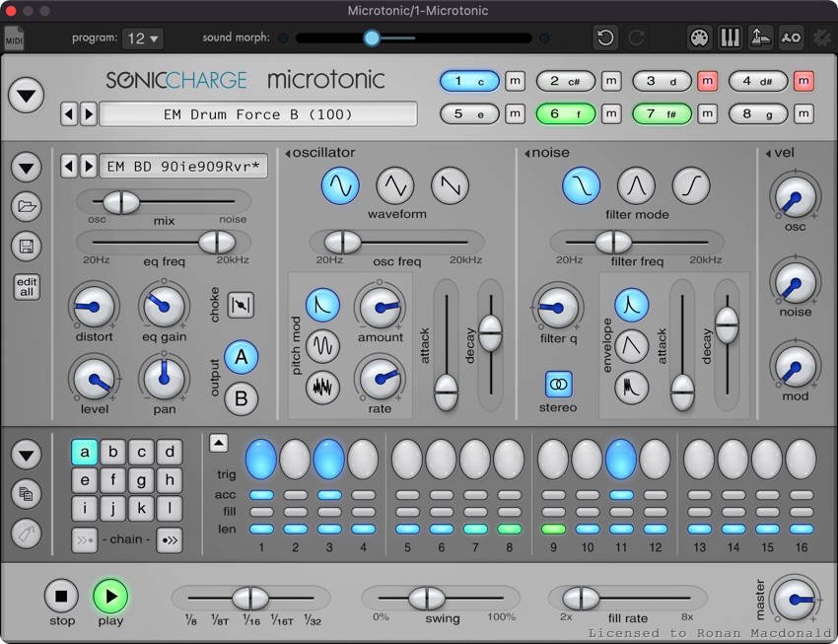Click the matrix editor icon
The width and height of the screenshot is (838, 644).
click(x=791, y=37)
